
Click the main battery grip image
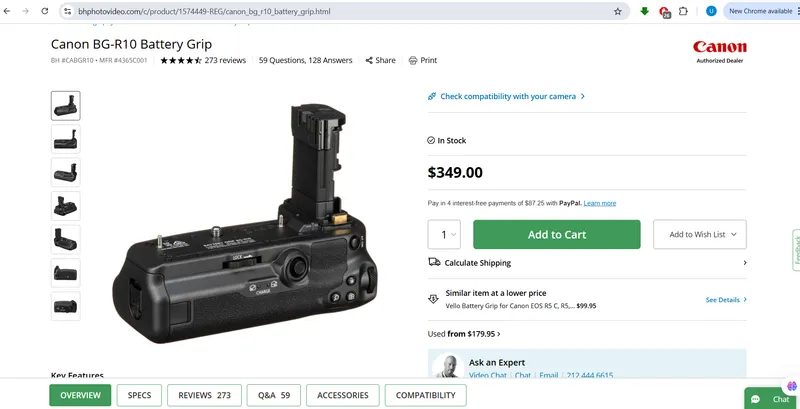click(245, 223)
